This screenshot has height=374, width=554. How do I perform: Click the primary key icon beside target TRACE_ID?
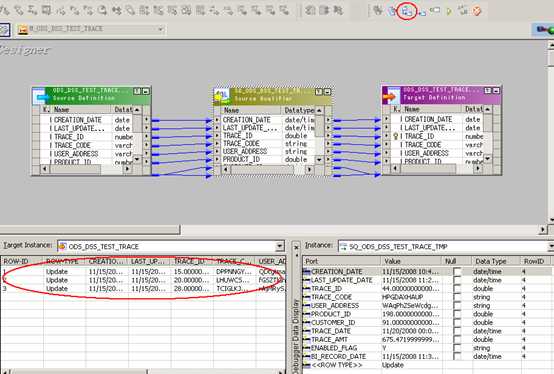point(396,136)
